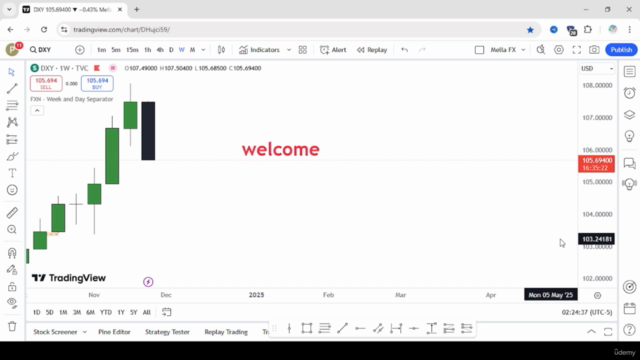Remove drawings with the trash icon

12,326
